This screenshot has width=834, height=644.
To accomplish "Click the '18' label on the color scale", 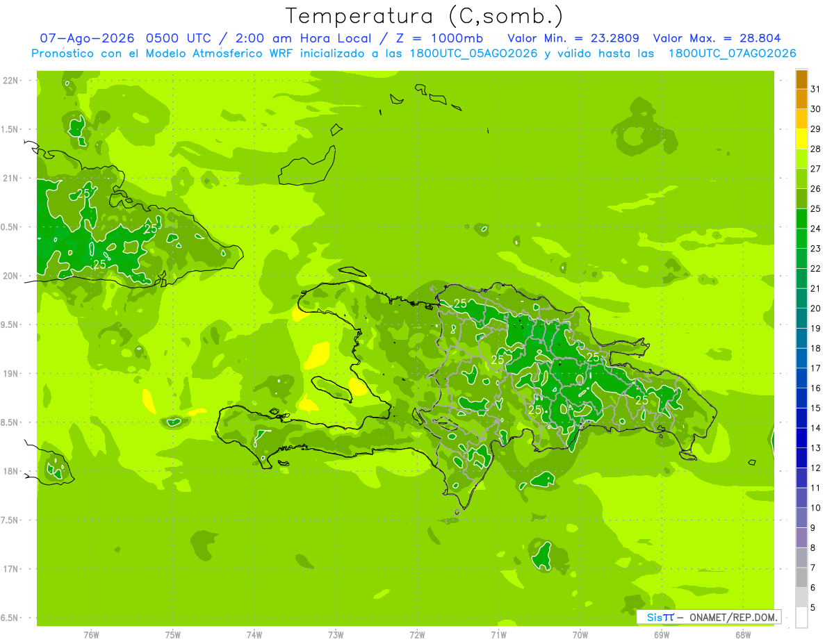I will 815,349.
